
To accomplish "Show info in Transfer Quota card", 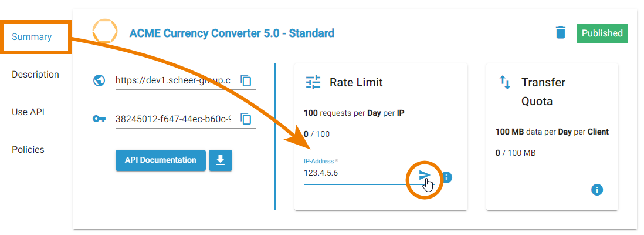I will click(597, 189).
